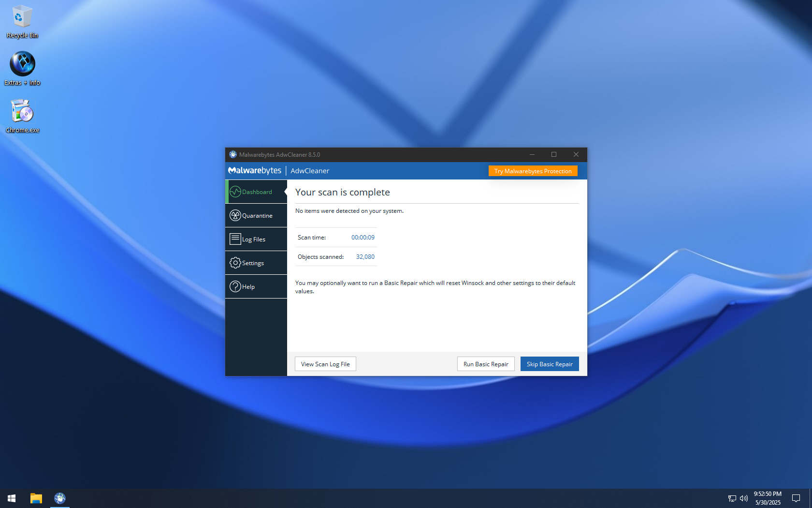The height and width of the screenshot is (508, 812).
Task: Click the 'Scan time:' label
Action: pyautogui.click(x=312, y=238)
